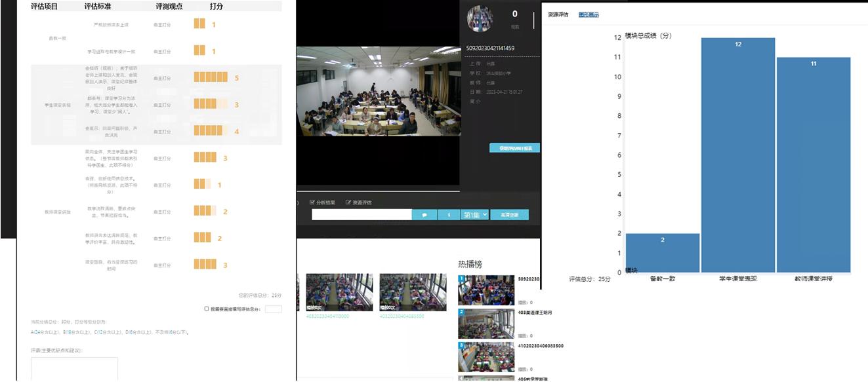The width and height of the screenshot is (868, 382).
Task: Click the uploader's round avatar picture
Action: tap(480, 19)
